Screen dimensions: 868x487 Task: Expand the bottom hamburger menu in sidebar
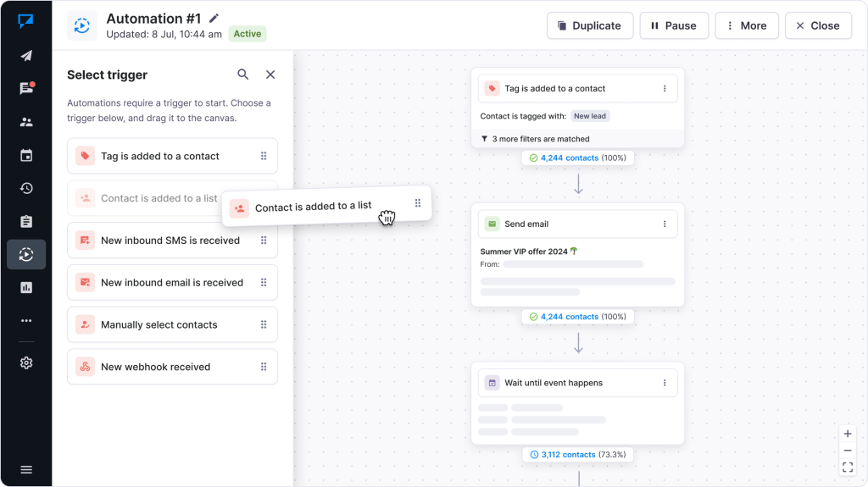click(x=26, y=469)
